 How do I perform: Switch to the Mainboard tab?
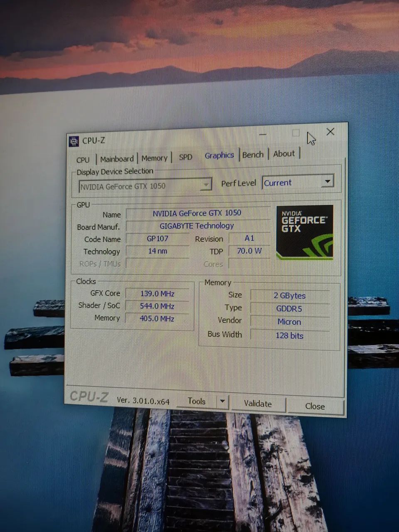tap(117, 159)
